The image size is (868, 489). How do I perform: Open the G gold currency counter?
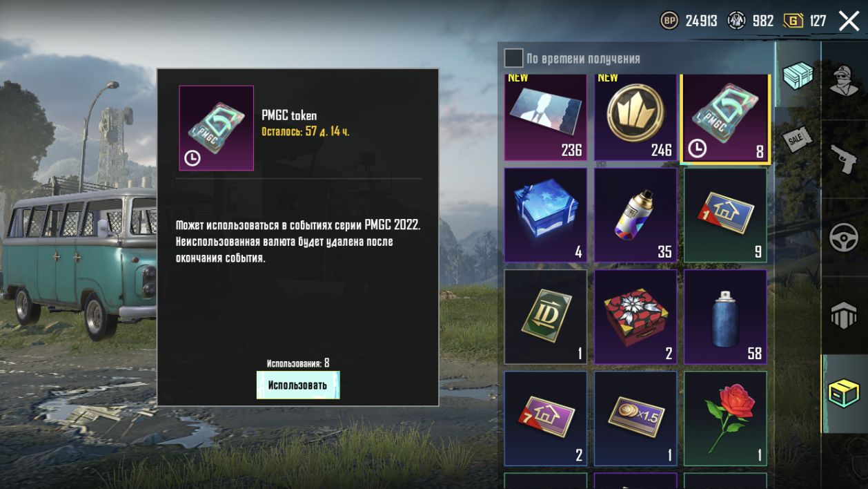click(x=805, y=21)
